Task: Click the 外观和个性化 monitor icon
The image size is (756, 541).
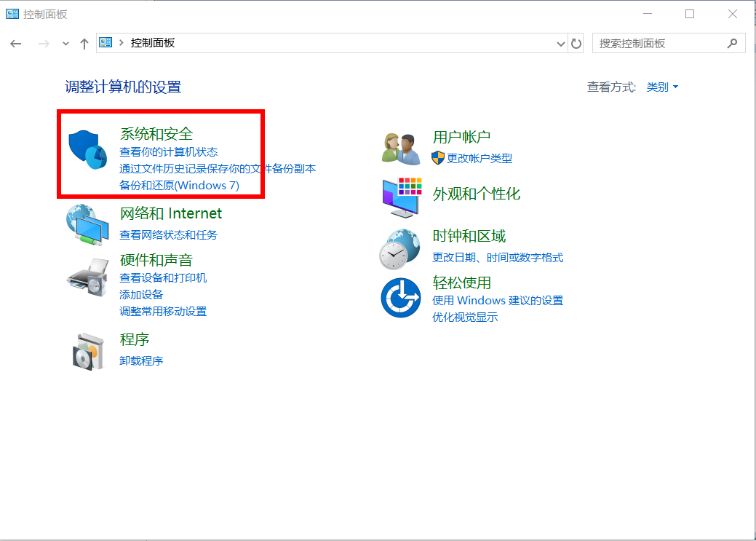Action: click(402, 197)
